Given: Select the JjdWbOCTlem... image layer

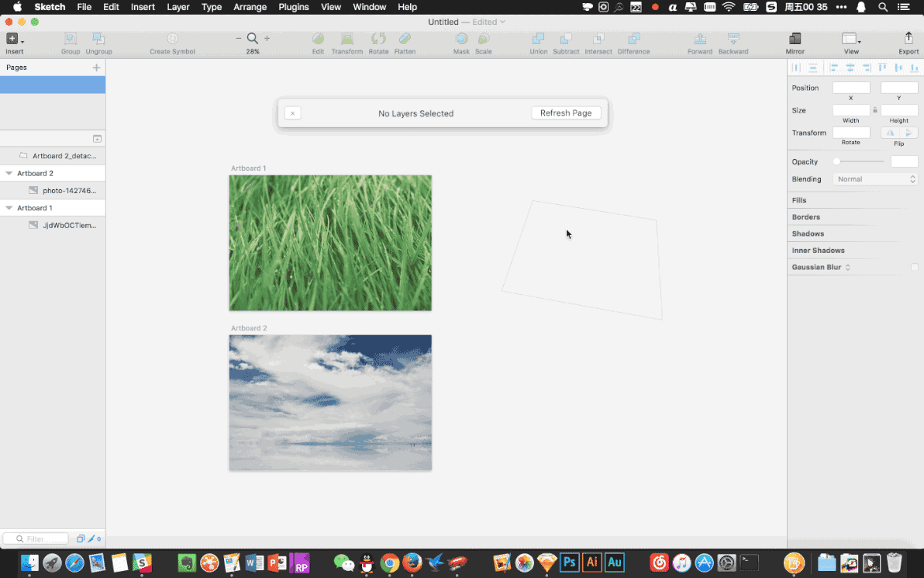Looking at the screenshot, I should pos(53,225).
